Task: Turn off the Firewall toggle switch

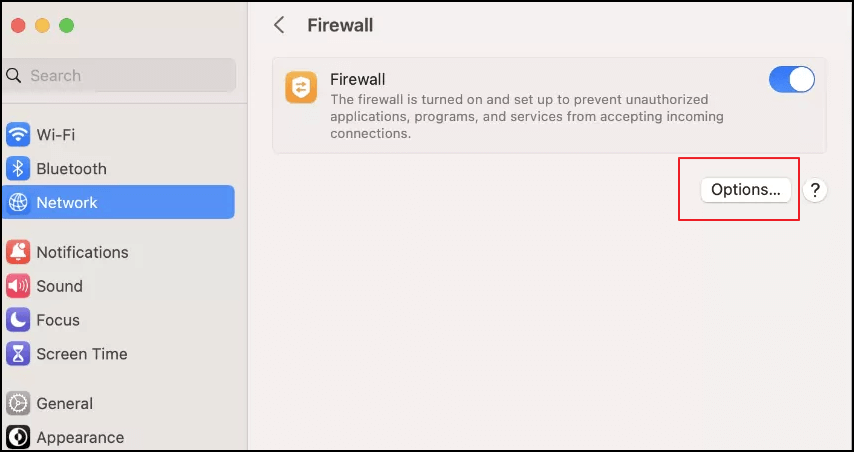Action: point(791,80)
